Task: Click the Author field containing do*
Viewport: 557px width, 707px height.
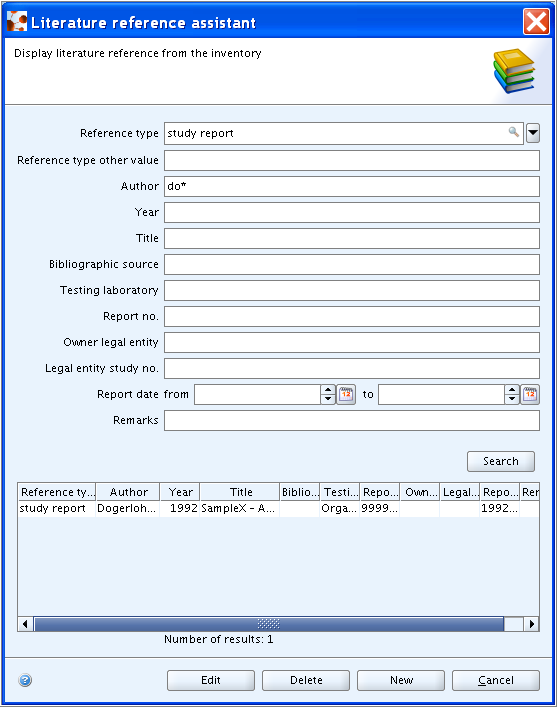Action: (x=352, y=186)
